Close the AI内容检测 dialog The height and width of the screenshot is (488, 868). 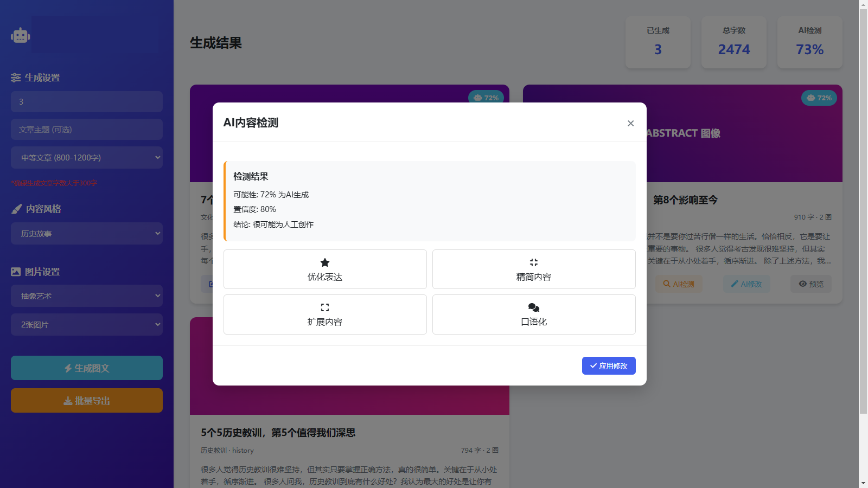[630, 123]
